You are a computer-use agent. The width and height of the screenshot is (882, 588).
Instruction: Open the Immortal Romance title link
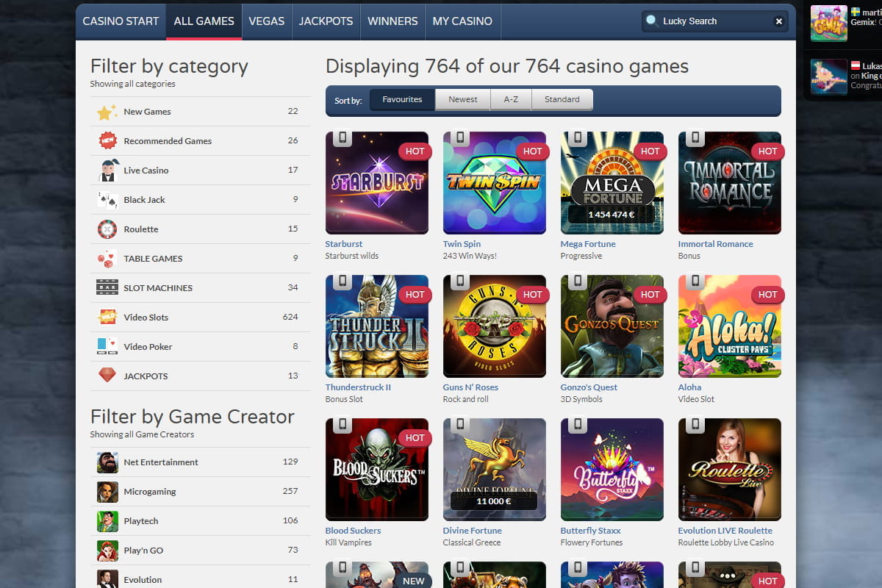pyautogui.click(x=716, y=244)
